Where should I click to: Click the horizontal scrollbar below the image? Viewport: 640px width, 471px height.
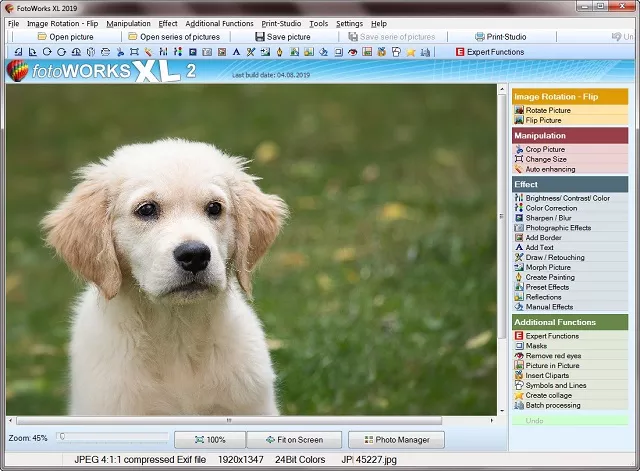[250, 420]
